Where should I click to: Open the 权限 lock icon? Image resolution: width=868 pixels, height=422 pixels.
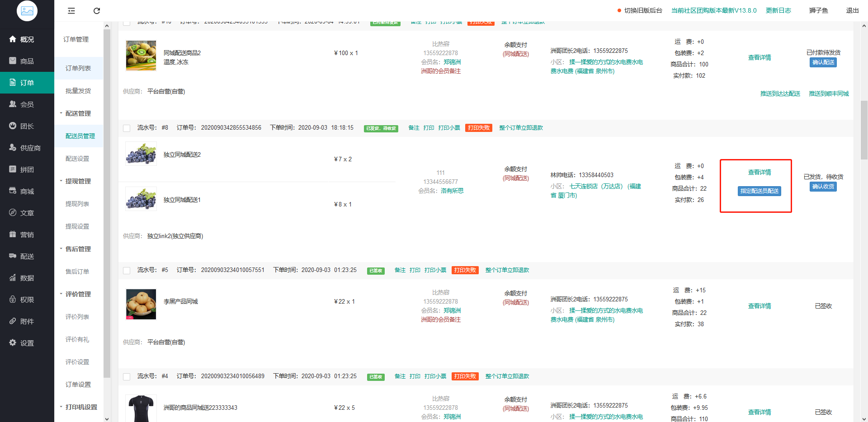(13, 300)
